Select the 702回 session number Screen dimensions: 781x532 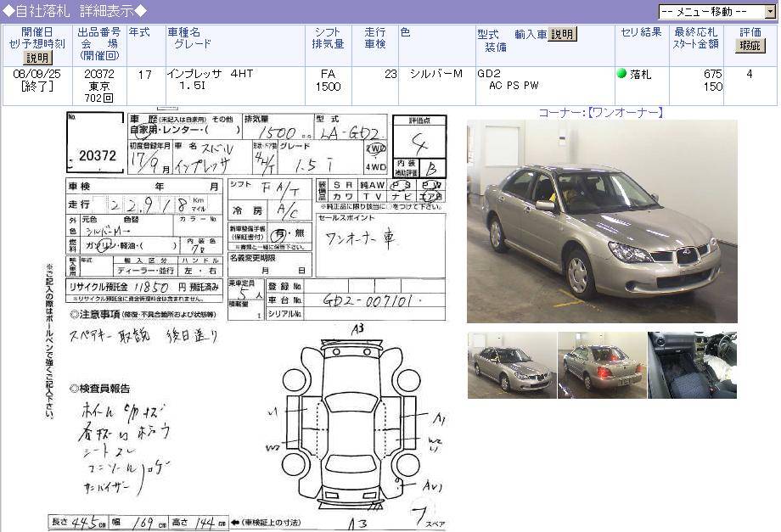coord(99,98)
